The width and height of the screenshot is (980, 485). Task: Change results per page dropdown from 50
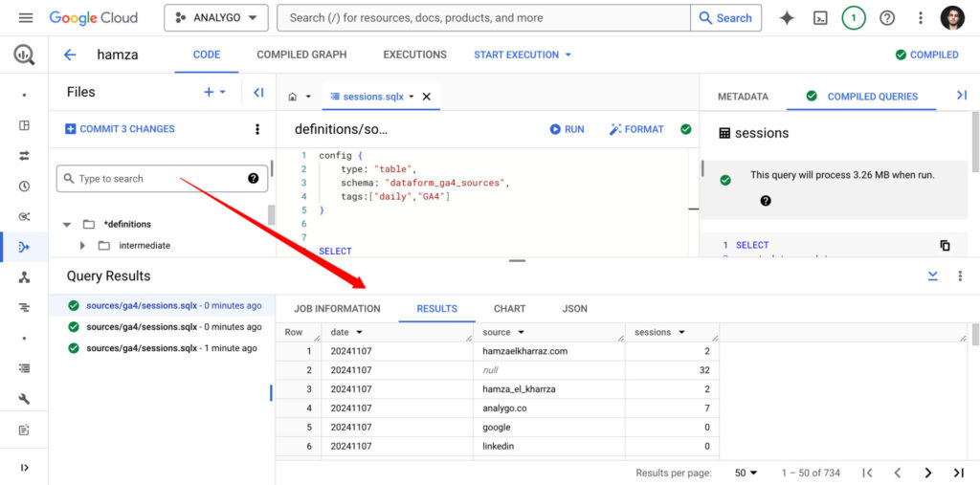746,473
